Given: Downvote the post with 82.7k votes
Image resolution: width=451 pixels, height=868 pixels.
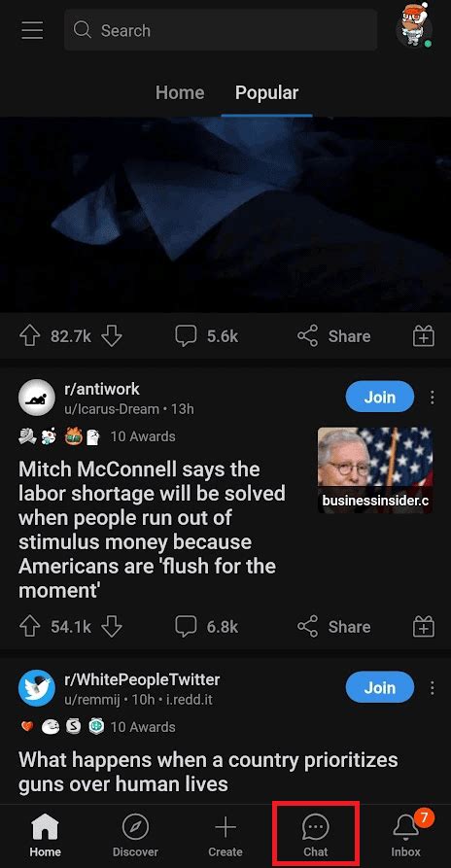Looking at the screenshot, I should coord(112,335).
